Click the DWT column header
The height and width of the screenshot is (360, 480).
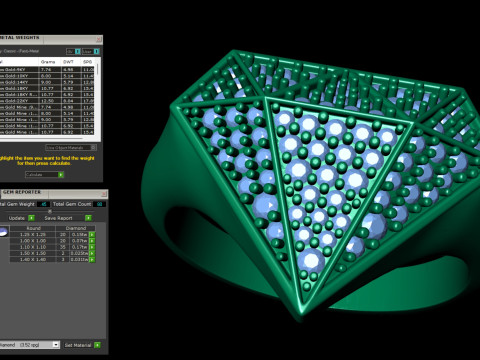[x=68, y=62]
